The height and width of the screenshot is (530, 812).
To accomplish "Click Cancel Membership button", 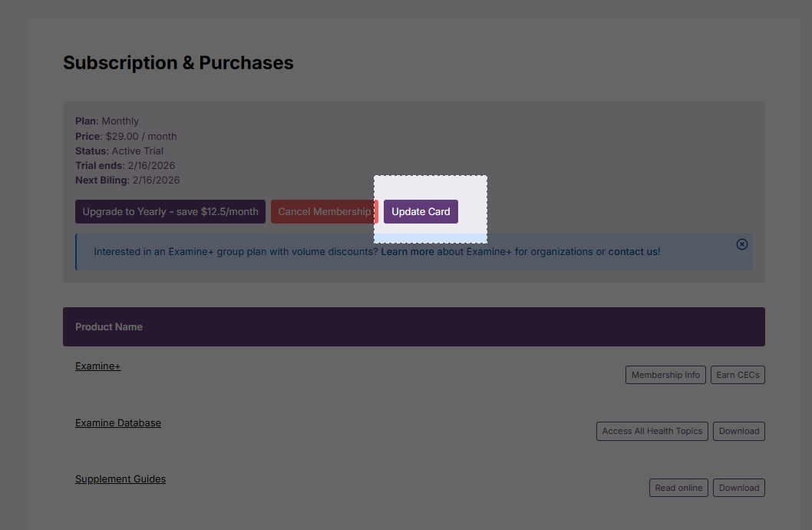I will tap(324, 211).
